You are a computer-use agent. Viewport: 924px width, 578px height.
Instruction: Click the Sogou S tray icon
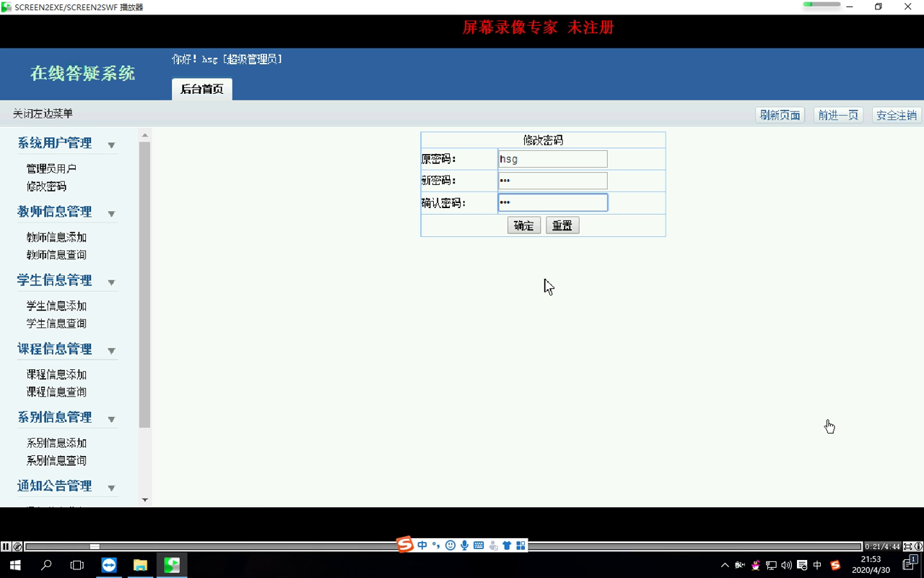835,565
